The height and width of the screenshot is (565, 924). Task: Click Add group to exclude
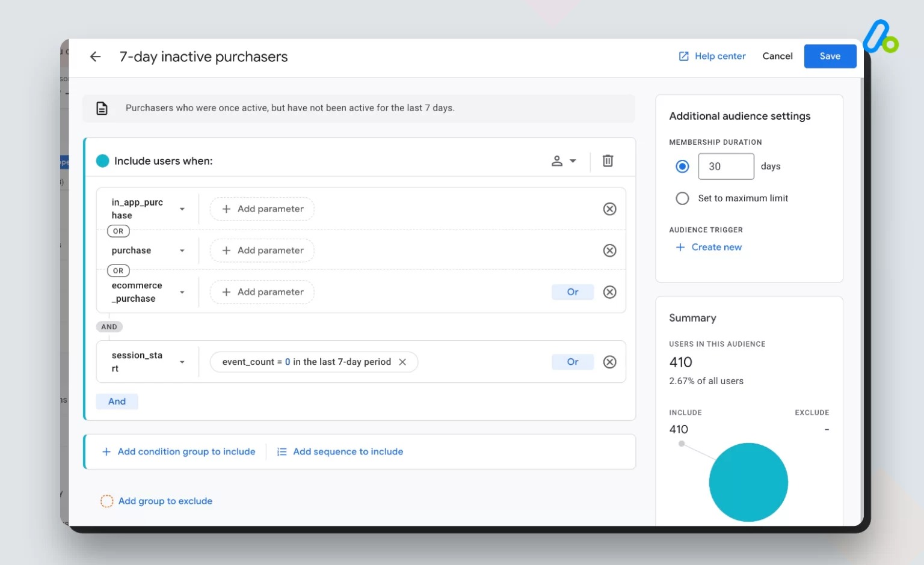pos(165,501)
